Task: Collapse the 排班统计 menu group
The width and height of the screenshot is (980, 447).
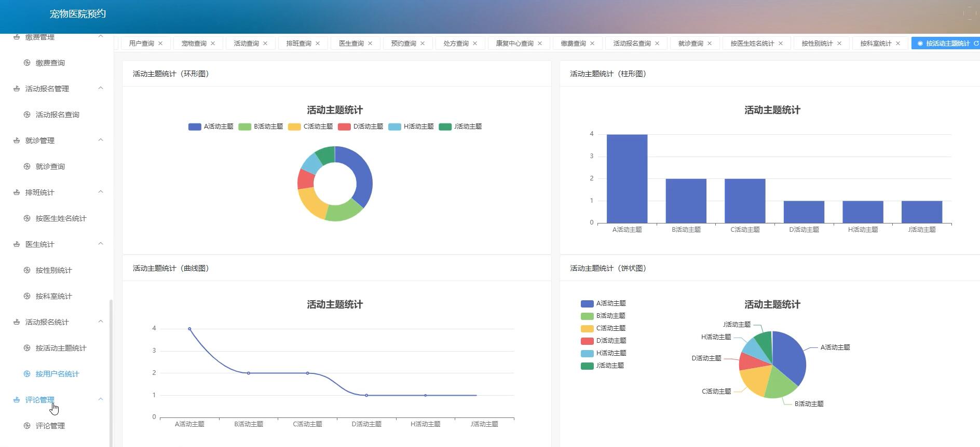Action: tap(101, 192)
